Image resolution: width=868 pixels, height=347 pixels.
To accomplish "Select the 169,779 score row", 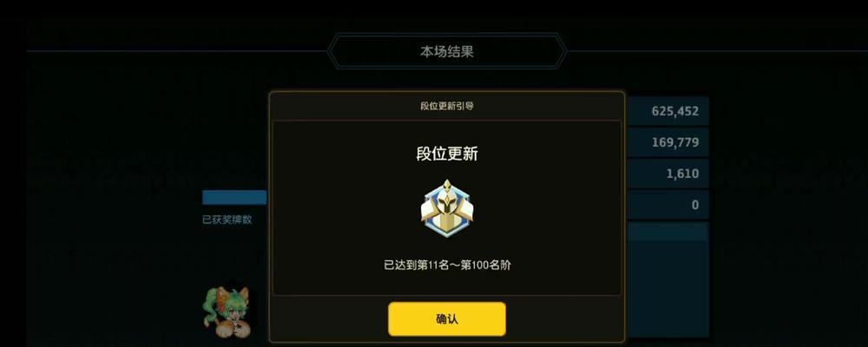I will tap(667, 142).
